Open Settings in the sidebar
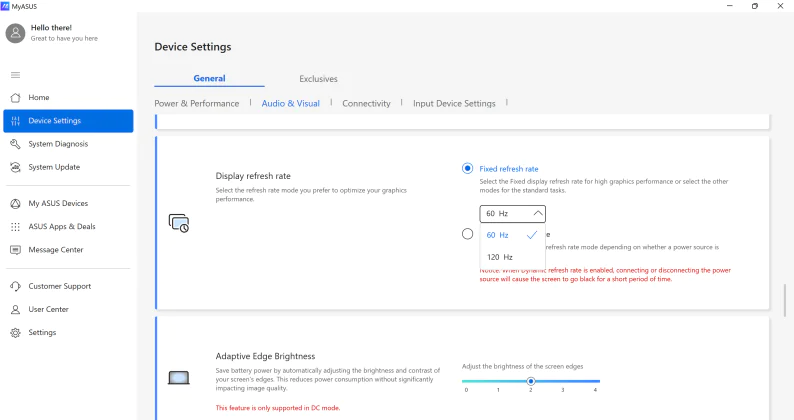Screen dimensions: 794x420 (68, 332)
